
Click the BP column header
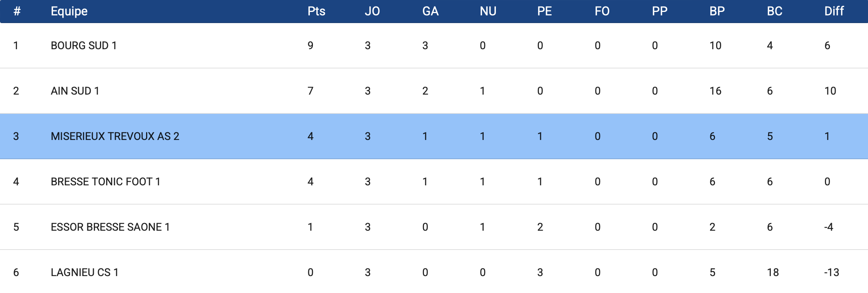click(x=717, y=11)
